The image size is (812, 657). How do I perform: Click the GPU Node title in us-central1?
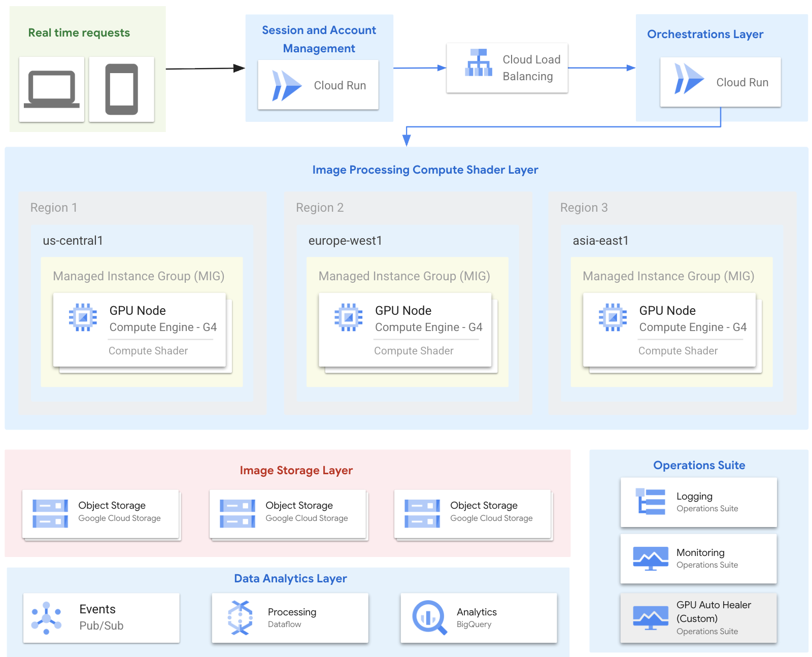[138, 311]
